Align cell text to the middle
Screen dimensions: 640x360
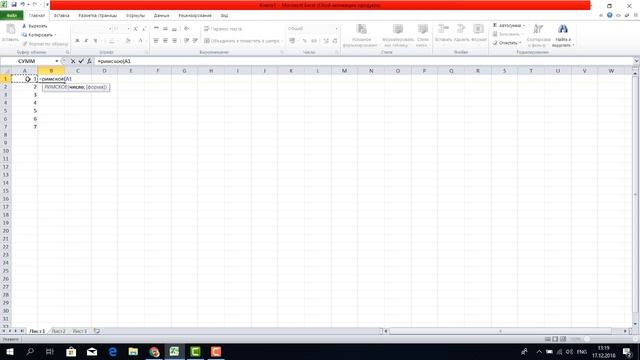click(165, 29)
